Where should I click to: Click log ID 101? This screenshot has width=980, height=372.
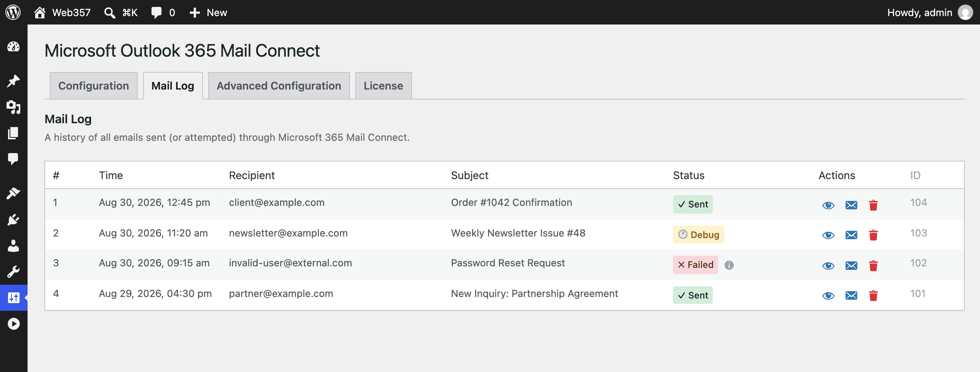918,294
